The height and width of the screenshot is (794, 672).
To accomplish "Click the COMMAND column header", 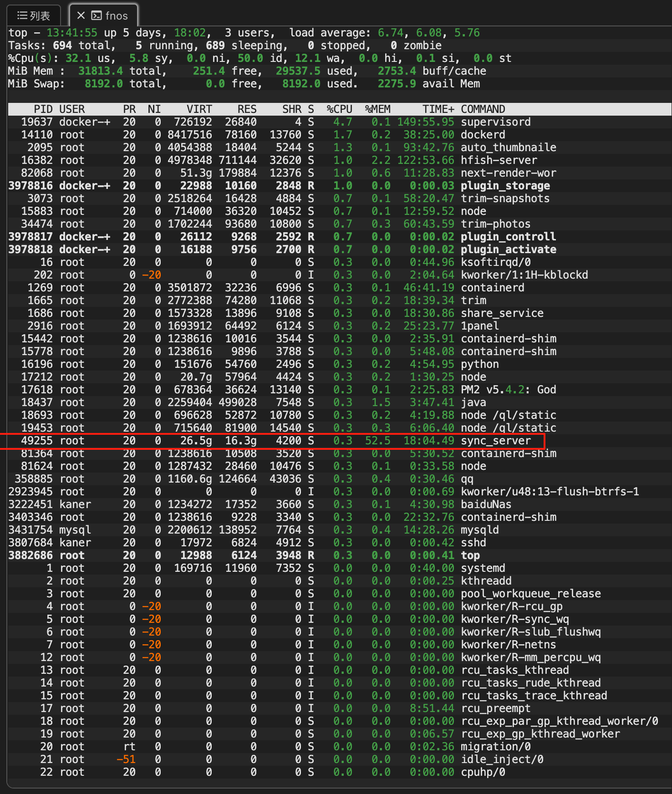I will [x=483, y=109].
